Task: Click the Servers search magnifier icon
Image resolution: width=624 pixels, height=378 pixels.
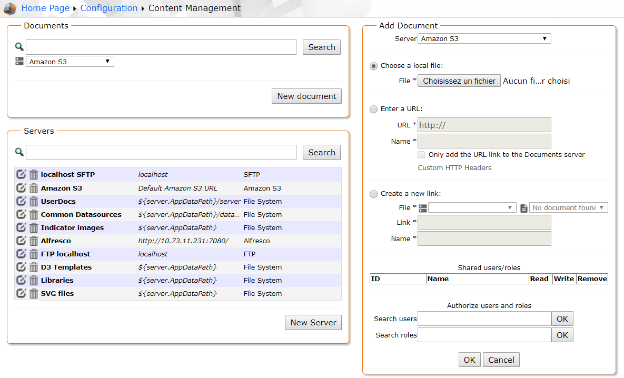Action: [19, 152]
